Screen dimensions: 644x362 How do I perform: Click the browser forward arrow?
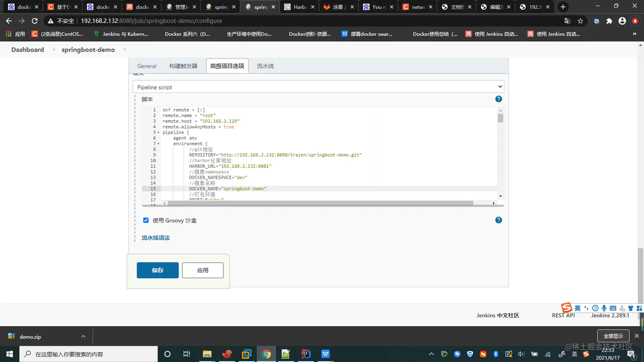tap(22, 21)
